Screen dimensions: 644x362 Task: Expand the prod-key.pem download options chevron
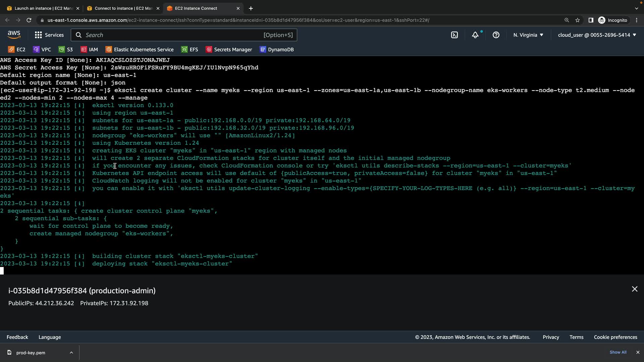(71, 353)
